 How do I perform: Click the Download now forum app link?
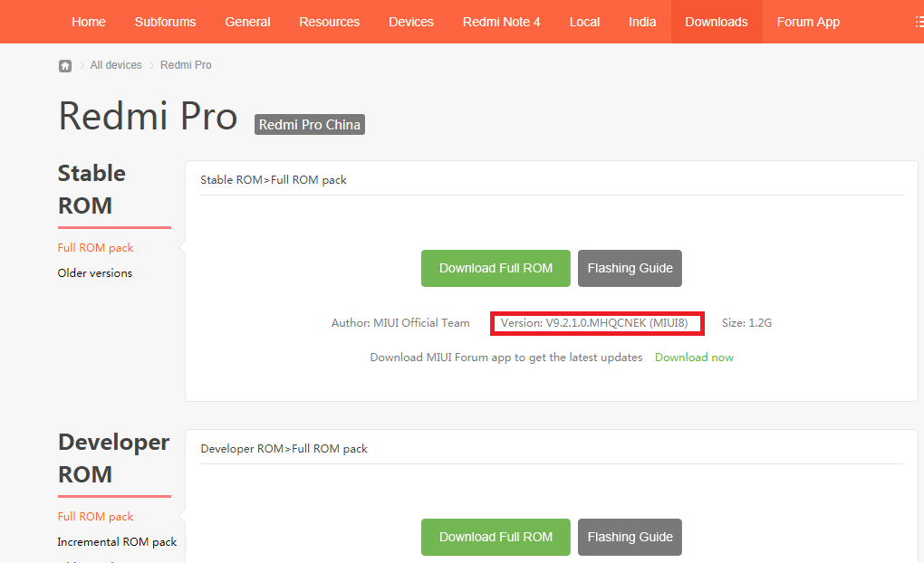coord(694,358)
